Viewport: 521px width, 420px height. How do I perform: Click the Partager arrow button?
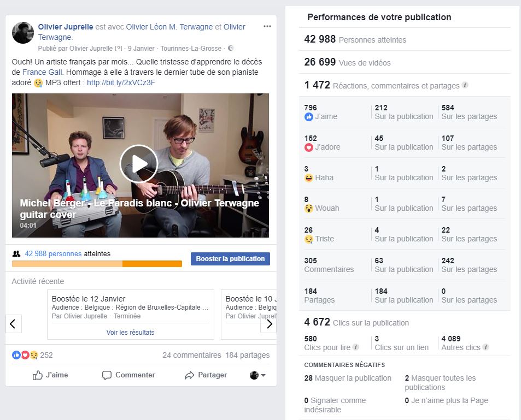(x=206, y=375)
